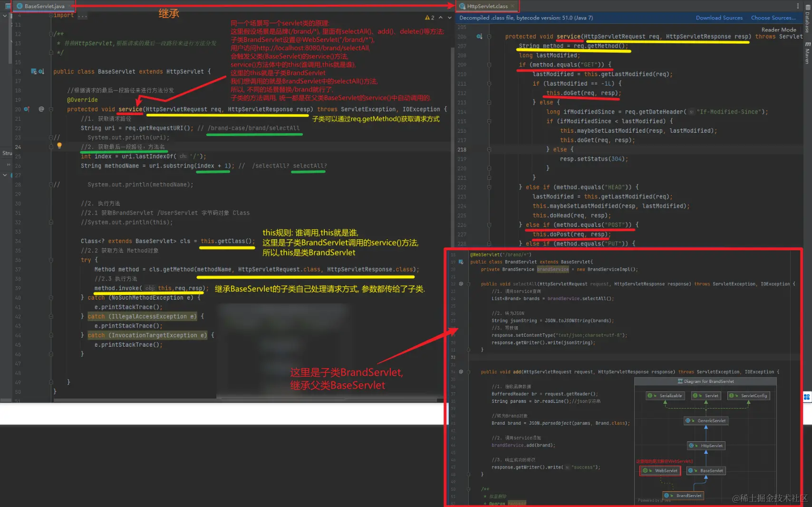Screen dimensions: 812x507
Task: Click line number 24 in BaseServlet gutter
Action: [x=18, y=147]
